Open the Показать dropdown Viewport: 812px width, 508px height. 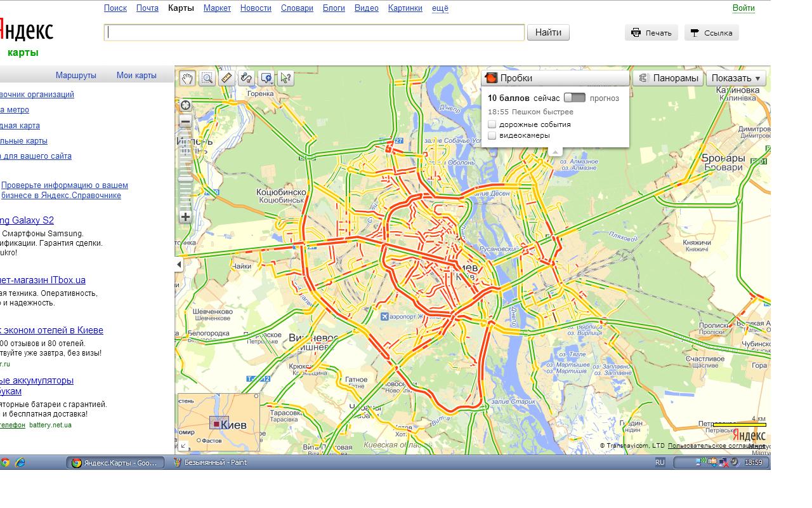pyautogui.click(x=736, y=78)
